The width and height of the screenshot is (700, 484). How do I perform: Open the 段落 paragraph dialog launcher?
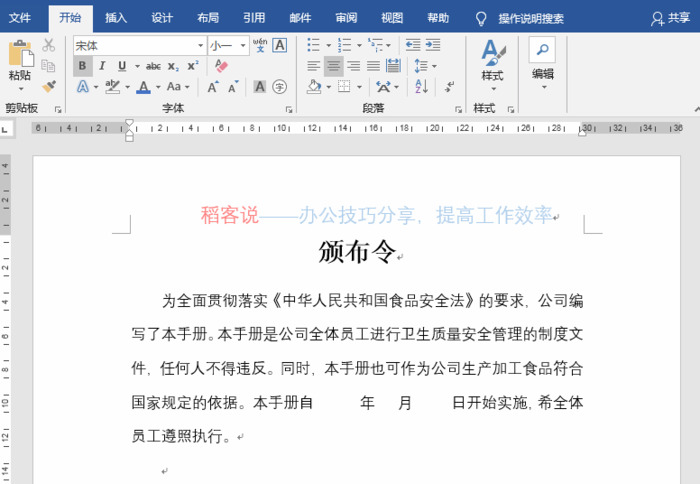(x=458, y=109)
